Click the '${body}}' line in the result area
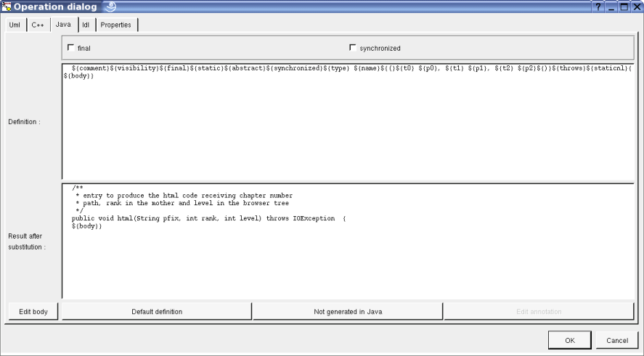Screen dimensions: 644x356 (86, 226)
